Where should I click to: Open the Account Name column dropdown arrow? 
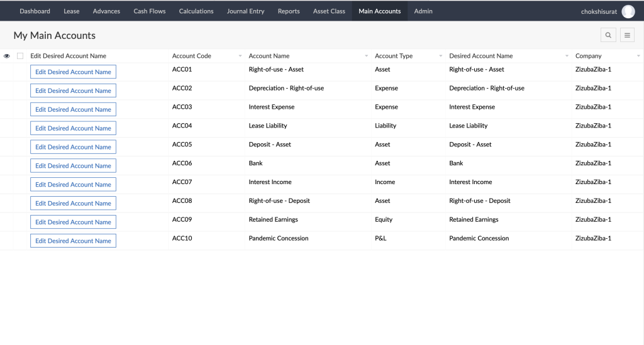point(366,57)
